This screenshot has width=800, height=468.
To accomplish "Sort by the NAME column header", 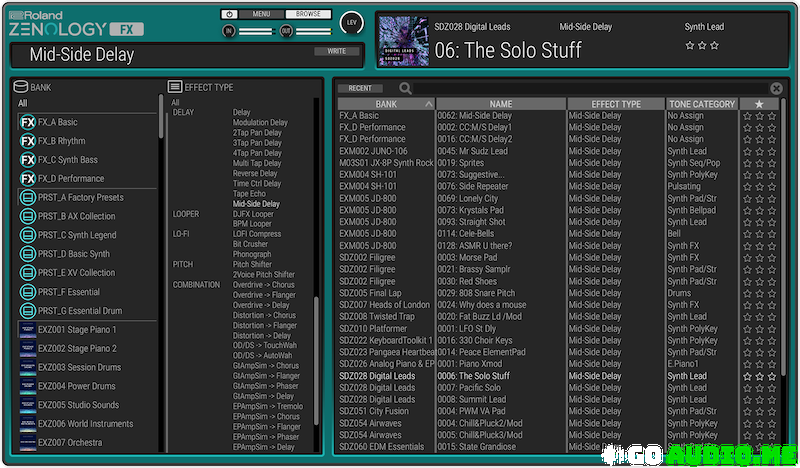I will pyautogui.click(x=501, y=104).
